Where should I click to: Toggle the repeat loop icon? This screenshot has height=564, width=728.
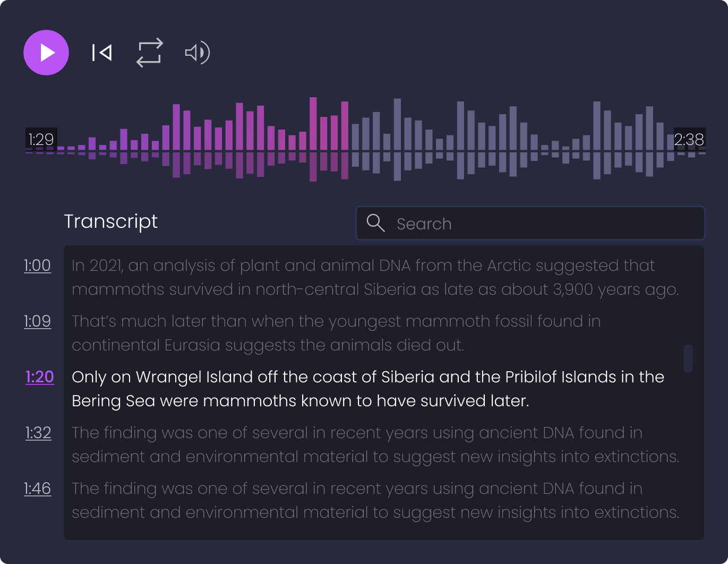click(149, 53)
